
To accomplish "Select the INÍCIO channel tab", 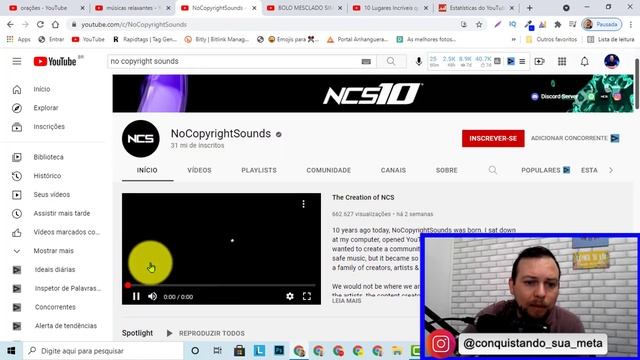I will [x=147, y=170].
